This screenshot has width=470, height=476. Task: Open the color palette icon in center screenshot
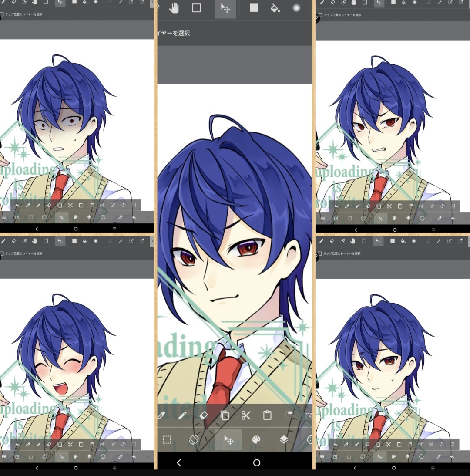click(x=256, y=440)
